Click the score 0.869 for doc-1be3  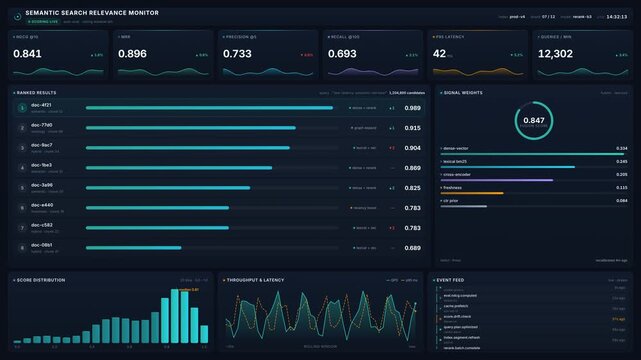point(412,168)
